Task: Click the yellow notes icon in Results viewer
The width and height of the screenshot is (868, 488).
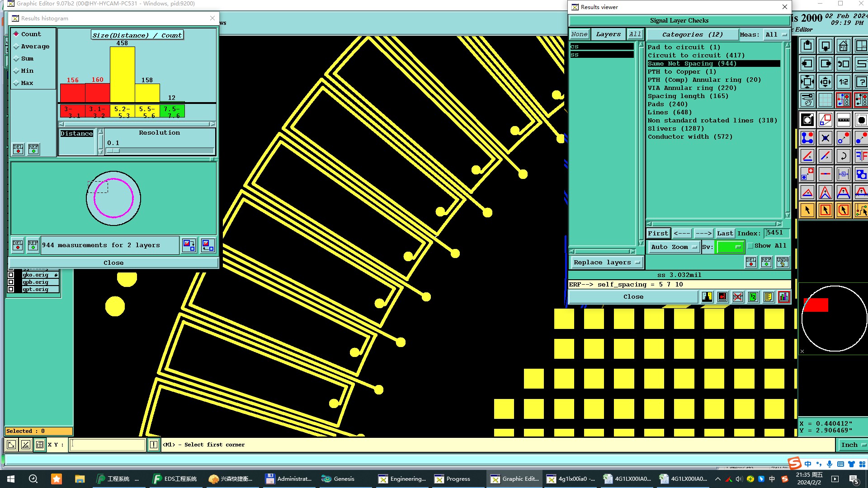Action: point(768,297)
